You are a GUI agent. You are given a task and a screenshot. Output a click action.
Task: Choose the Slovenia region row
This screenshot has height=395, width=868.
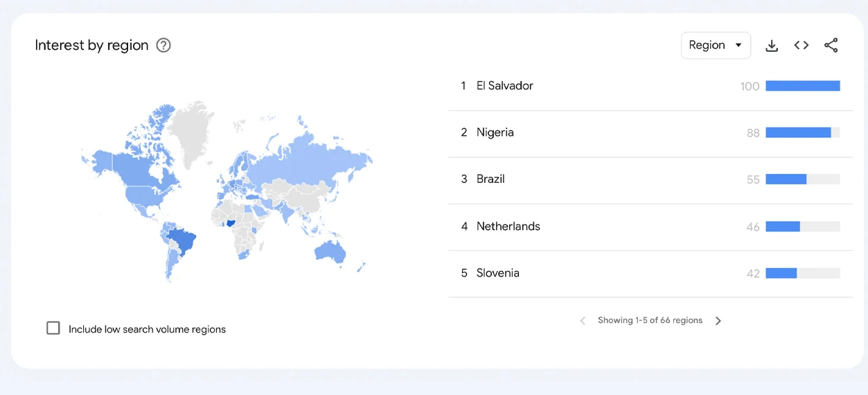pyautogui.click(x=650, y=273)
